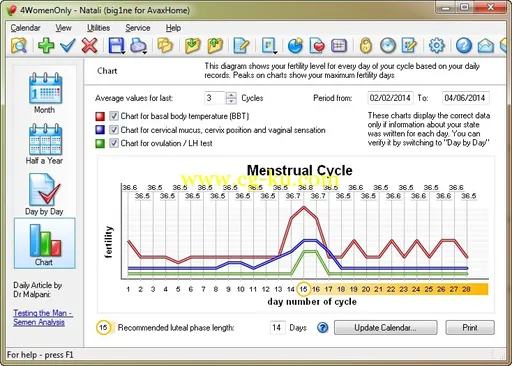The height and width of the screenshot is (366, 512).
Task: Toggle the cervical mucus chart checkbox
Action: click(x=114, y=130)
